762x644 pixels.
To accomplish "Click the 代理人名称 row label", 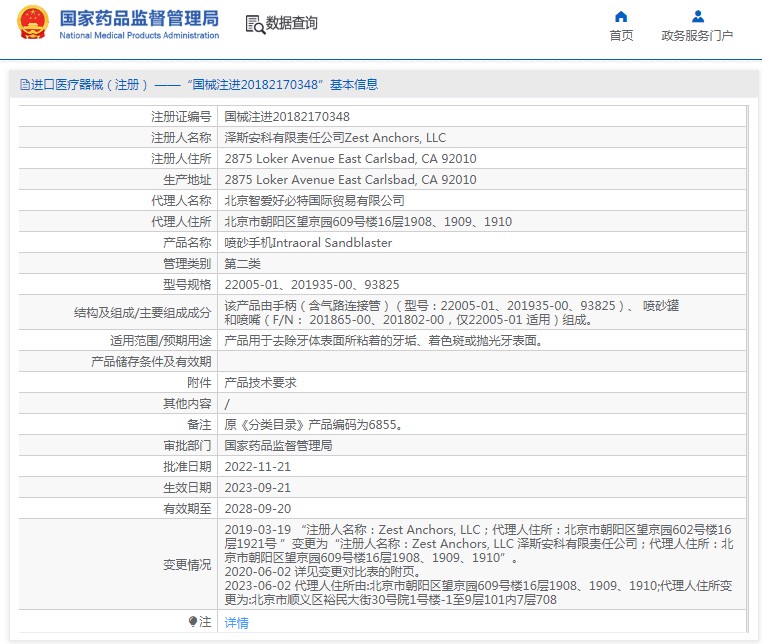I will [181, 200].
